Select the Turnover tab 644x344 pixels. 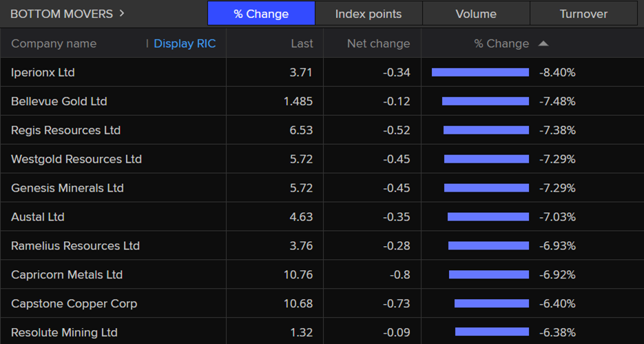coord(583,14)
